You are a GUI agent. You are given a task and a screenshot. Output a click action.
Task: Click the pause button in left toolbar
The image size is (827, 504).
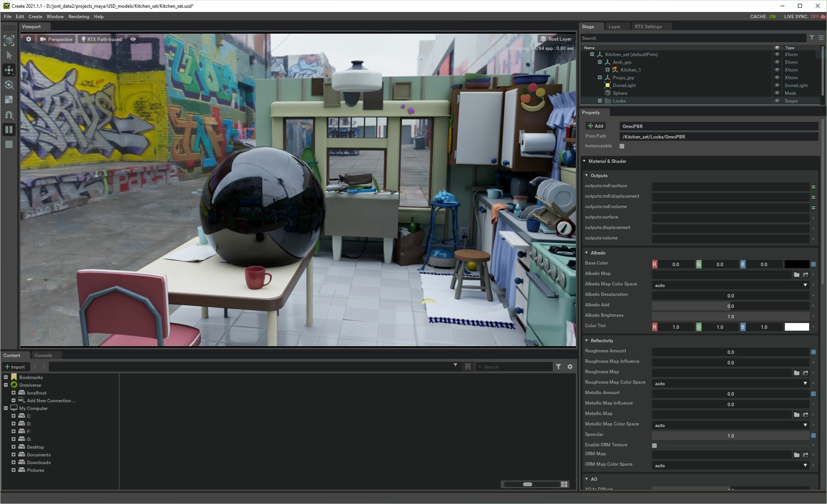point(9,129)
